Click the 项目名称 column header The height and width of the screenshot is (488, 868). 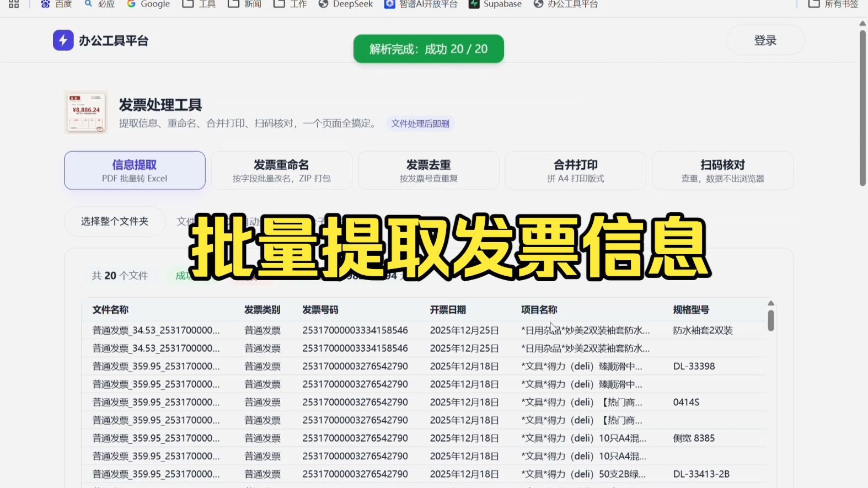coord(539,310)
